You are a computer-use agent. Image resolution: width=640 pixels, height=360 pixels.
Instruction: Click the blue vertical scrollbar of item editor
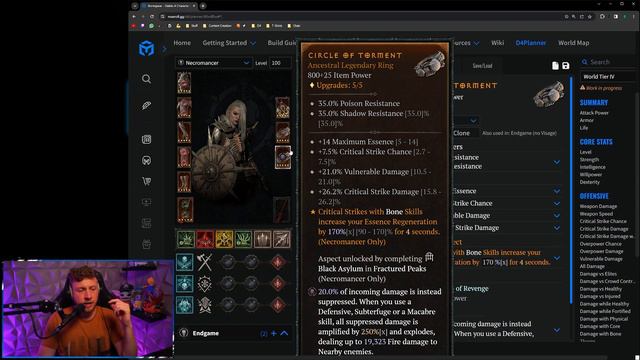pyautogui.click(x=571, y=190)
